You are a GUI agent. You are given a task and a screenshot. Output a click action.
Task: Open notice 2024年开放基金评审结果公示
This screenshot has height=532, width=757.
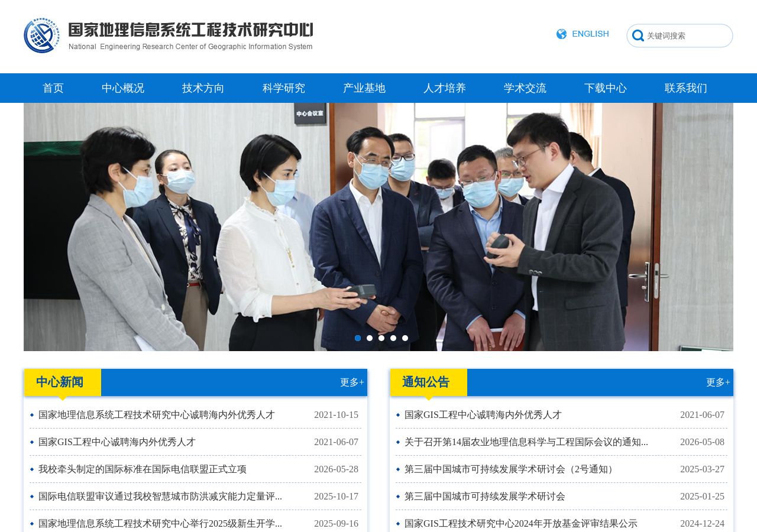[521, 524]
